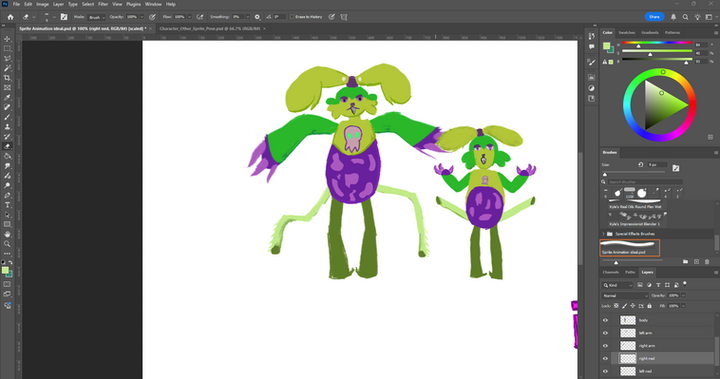Select the Gradient tool

coord(7,156)
